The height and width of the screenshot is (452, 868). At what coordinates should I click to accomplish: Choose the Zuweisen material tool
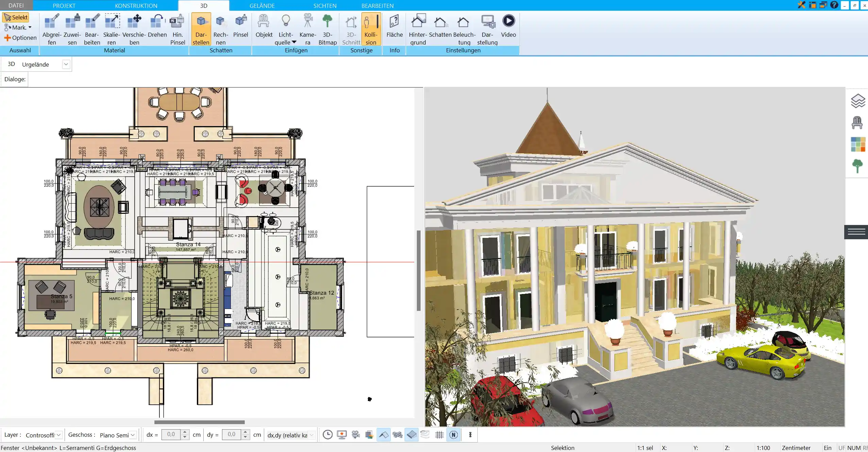(72, 29)
